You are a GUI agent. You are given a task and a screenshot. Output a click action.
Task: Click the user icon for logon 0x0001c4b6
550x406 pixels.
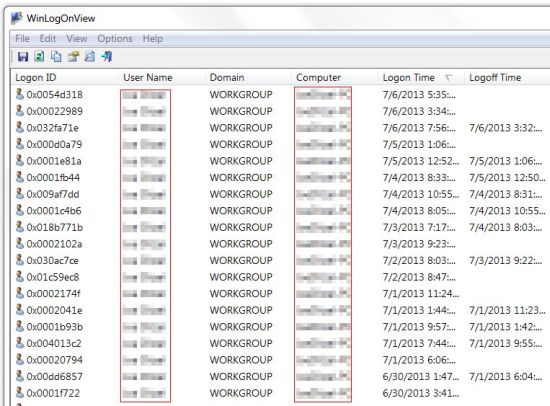(20, 210)
